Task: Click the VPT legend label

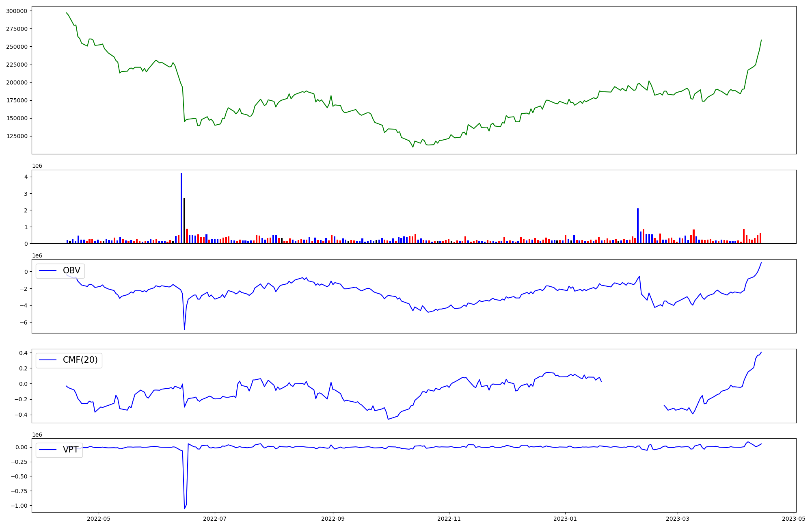Action: pyautogui.click(x=71, y=450)
